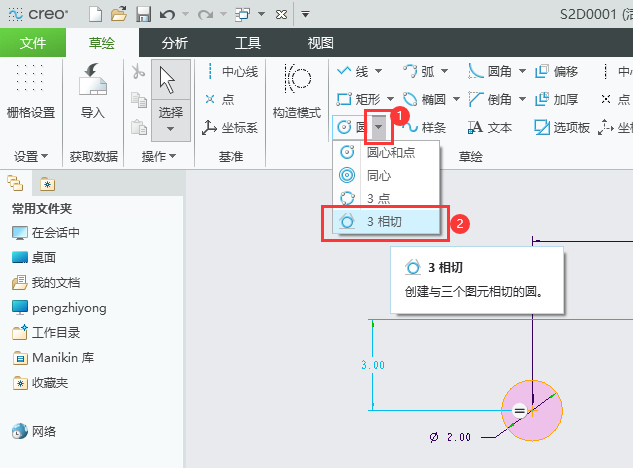Click the Redo arrow icon

[x=205, y=15]
